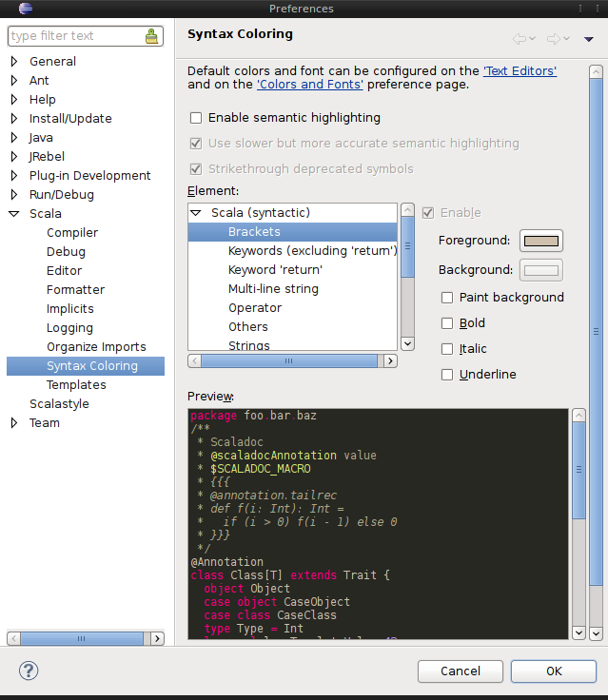Collapse the Scala (syntactic) element group
608x700 pixels.
(196, 213)
